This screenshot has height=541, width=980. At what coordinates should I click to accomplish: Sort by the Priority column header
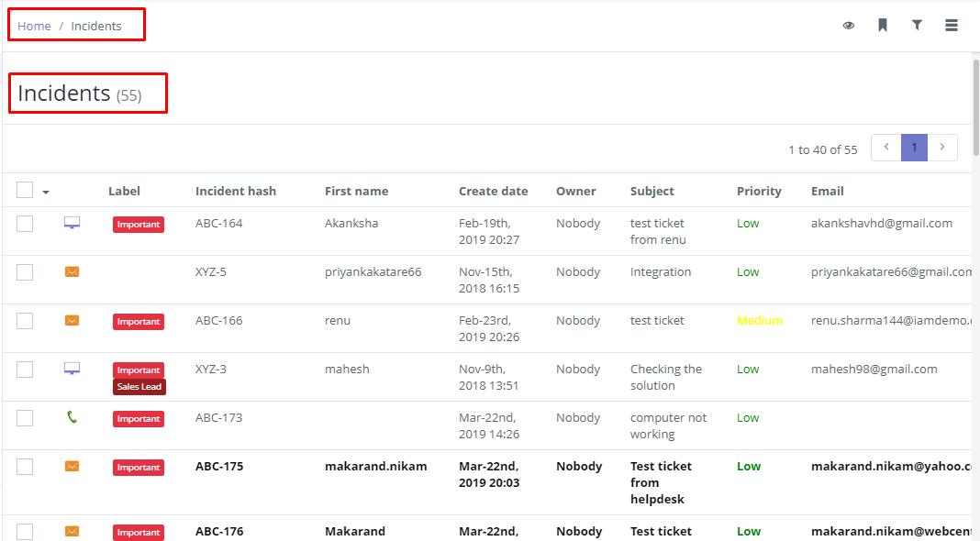[x=759, y=191]
